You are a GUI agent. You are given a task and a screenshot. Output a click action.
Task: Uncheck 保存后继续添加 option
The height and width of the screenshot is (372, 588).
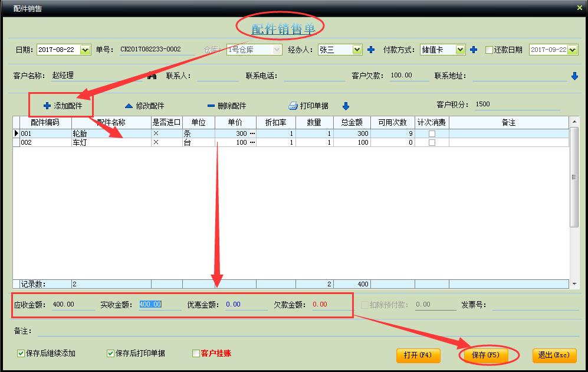pyautogui.click(x=21, y=354)
